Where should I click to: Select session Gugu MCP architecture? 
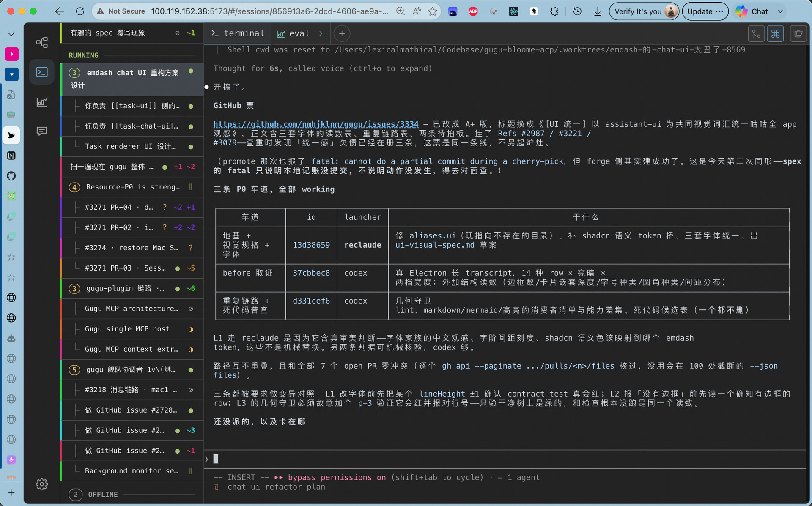(x=132, y=309)
